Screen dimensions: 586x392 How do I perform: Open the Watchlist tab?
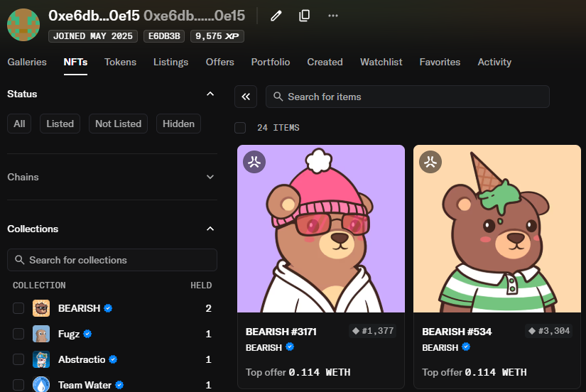[381, 62]
